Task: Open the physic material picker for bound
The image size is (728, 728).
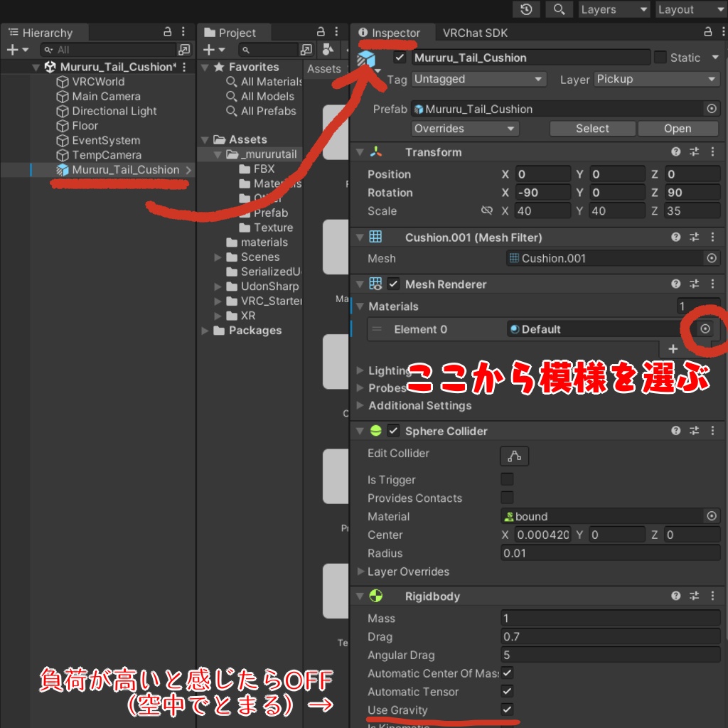Action: point(712,516)
